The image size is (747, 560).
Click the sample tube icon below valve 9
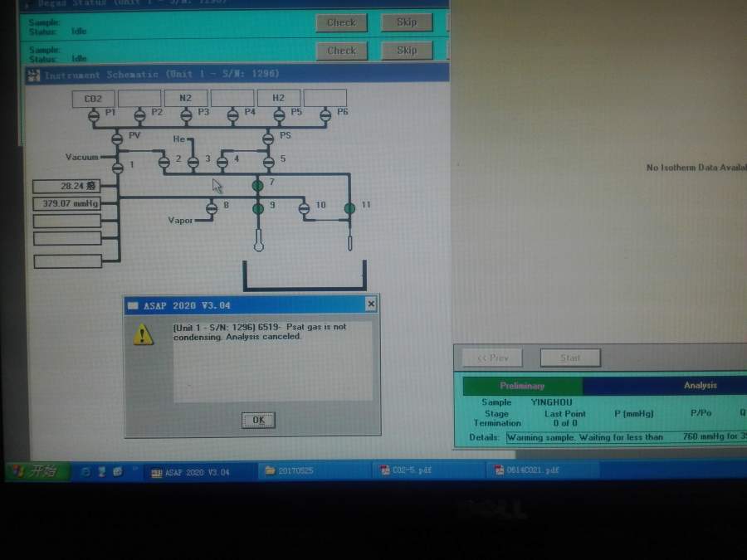[259, 240]
